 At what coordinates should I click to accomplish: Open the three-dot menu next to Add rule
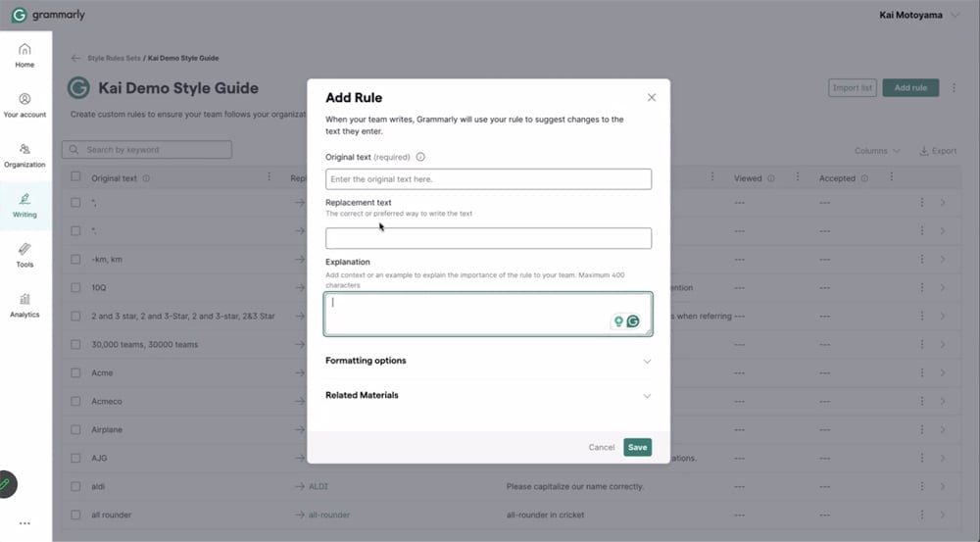pyautogui.click(x=954, y=88)
